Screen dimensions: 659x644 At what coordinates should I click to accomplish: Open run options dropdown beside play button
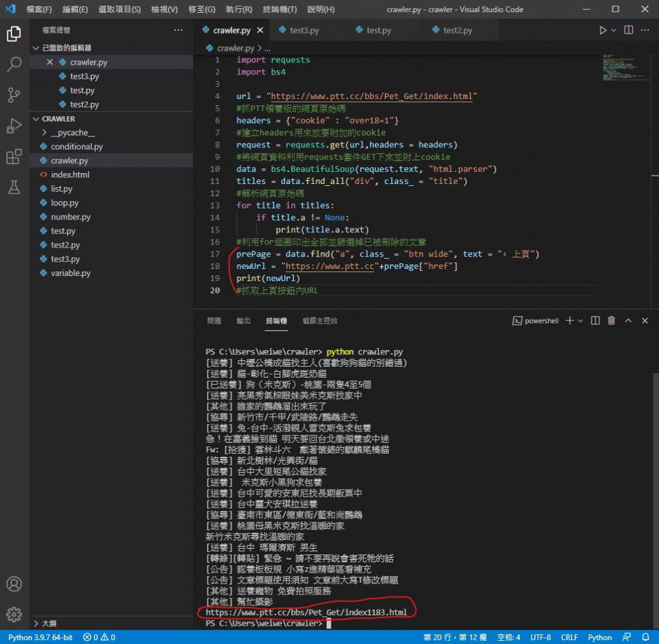[613, 30]
